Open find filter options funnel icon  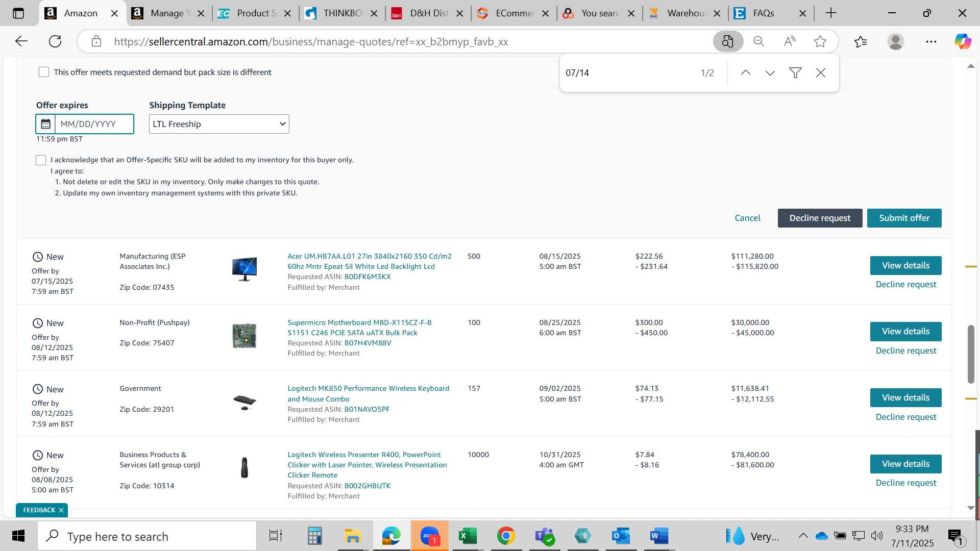795,73
